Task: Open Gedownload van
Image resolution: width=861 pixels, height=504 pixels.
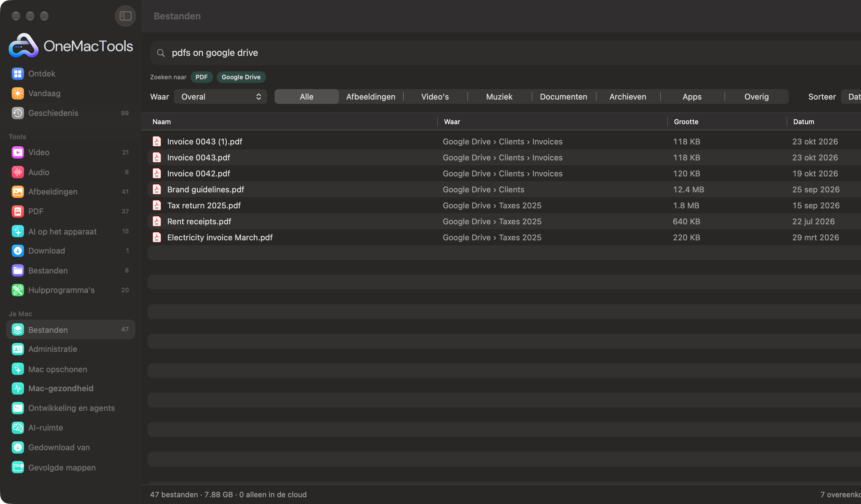Action: click(x=70, y=447)
